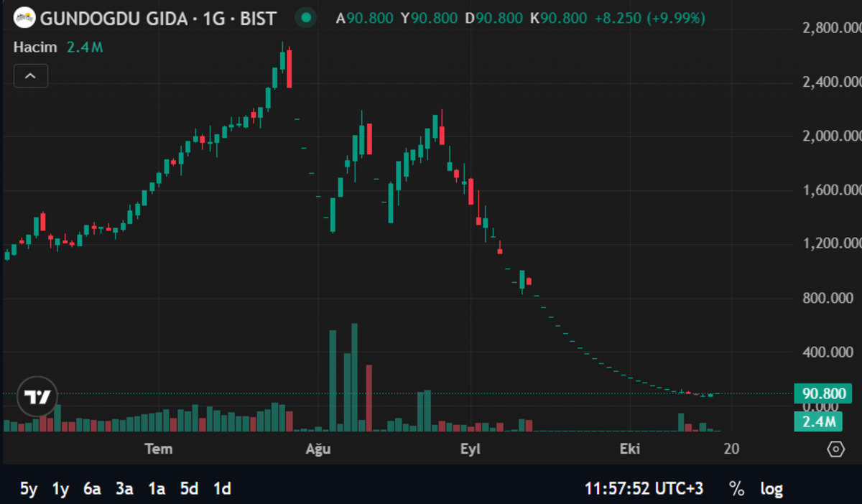Select the 1y time range
Screen dimensions: 862x504
coord(60,489)
